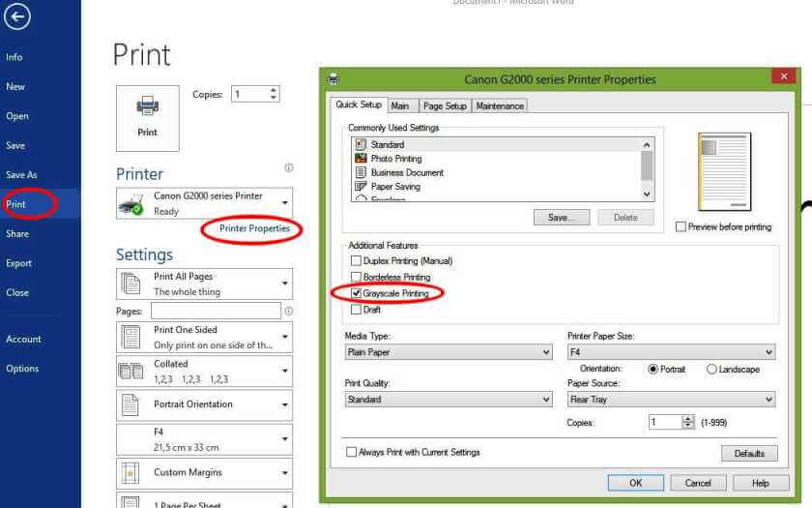Select Print in the backstage menu

pos(15,204)
